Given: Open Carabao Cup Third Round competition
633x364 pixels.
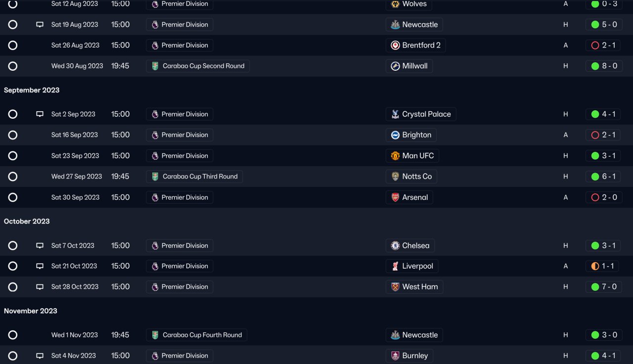Looking at the screenshot, I should (x=200, y=177).
